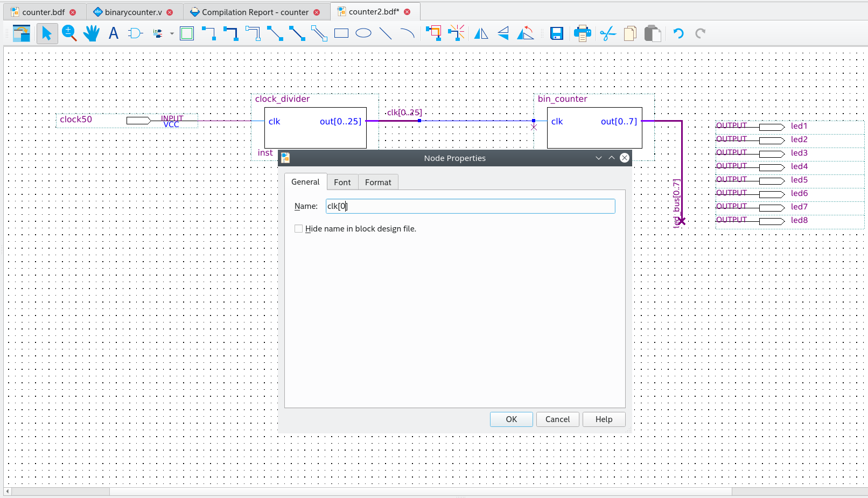Select the Orthogonal Bus tool
The width and height of the screenshot is (868, 498).
230,33
